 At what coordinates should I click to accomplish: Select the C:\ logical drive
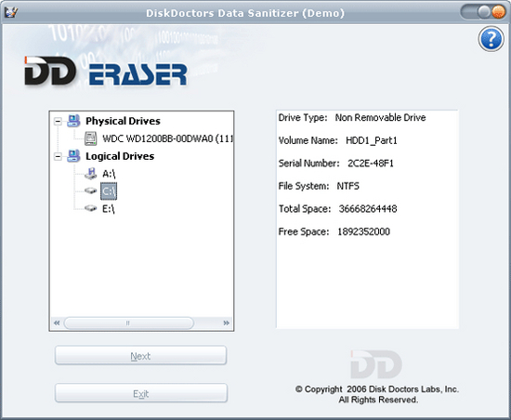pyautogui.click(x=109, y=191)
